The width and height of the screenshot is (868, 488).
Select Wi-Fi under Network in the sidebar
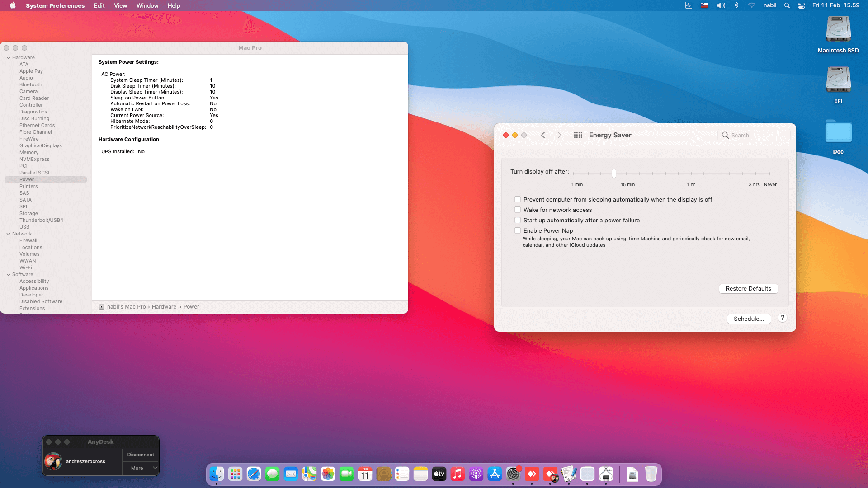click(25, 267)
